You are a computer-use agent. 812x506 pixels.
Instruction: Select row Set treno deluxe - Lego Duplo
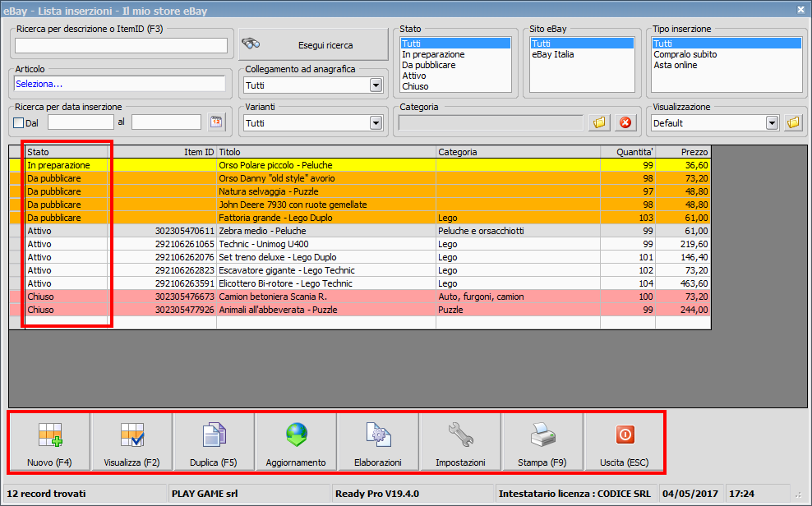(x=360, y=257)
